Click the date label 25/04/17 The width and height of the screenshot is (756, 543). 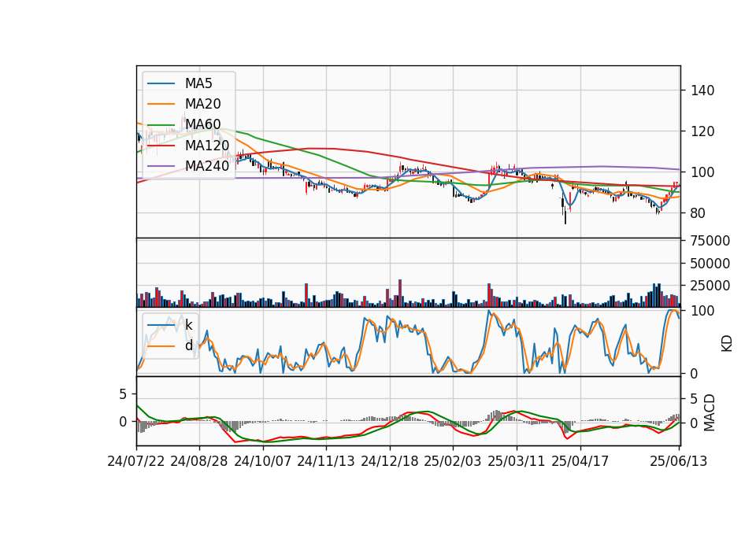tap(580, 461)
